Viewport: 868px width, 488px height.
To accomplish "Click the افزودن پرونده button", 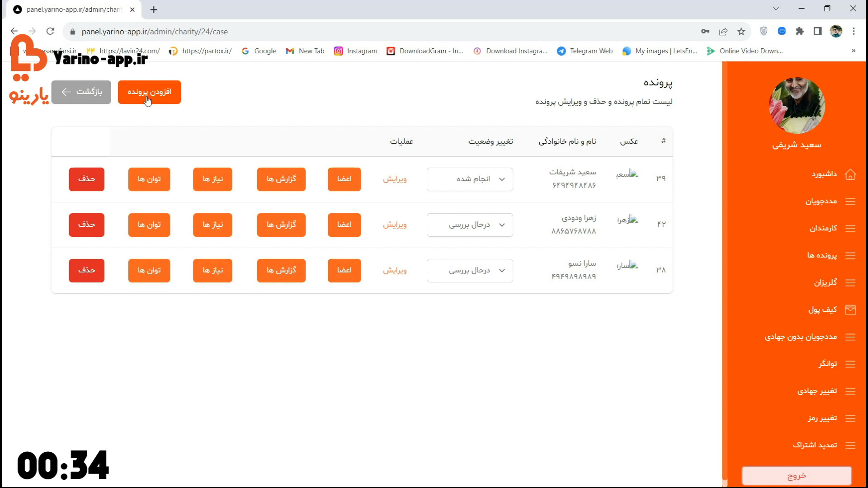I will [149, 92].
